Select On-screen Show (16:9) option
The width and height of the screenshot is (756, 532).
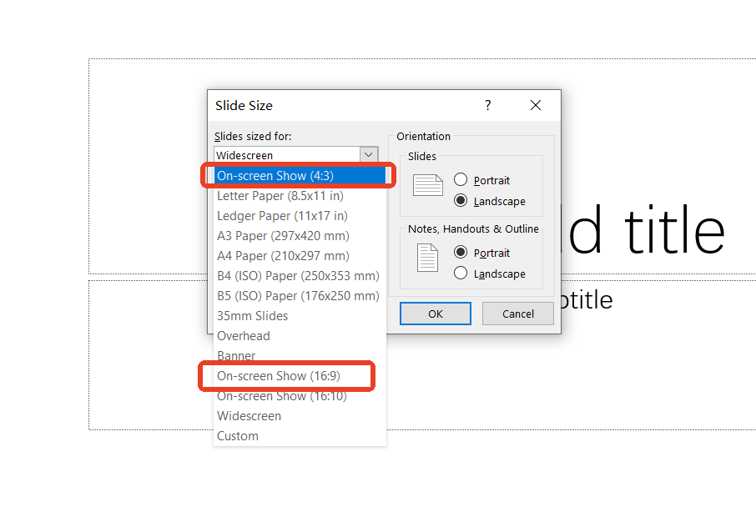point(279,376)
